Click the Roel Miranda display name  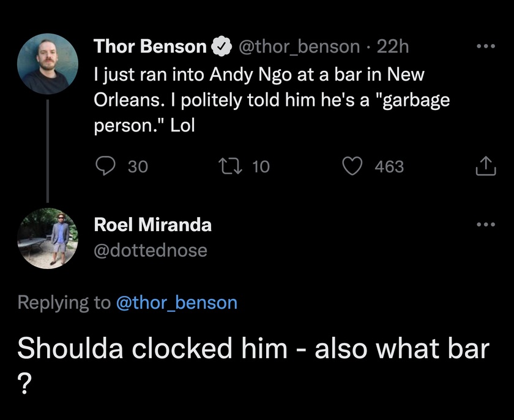click(152, 224)
